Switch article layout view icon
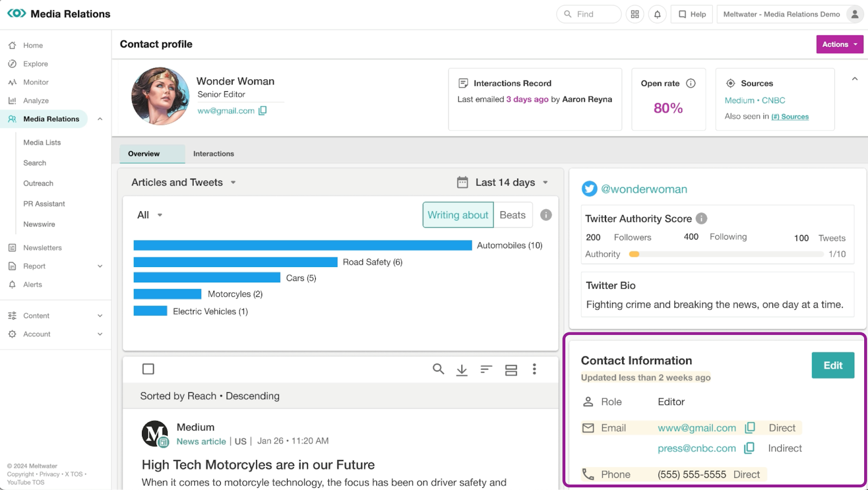The image size is (868, 490). (x=510, y=370)
